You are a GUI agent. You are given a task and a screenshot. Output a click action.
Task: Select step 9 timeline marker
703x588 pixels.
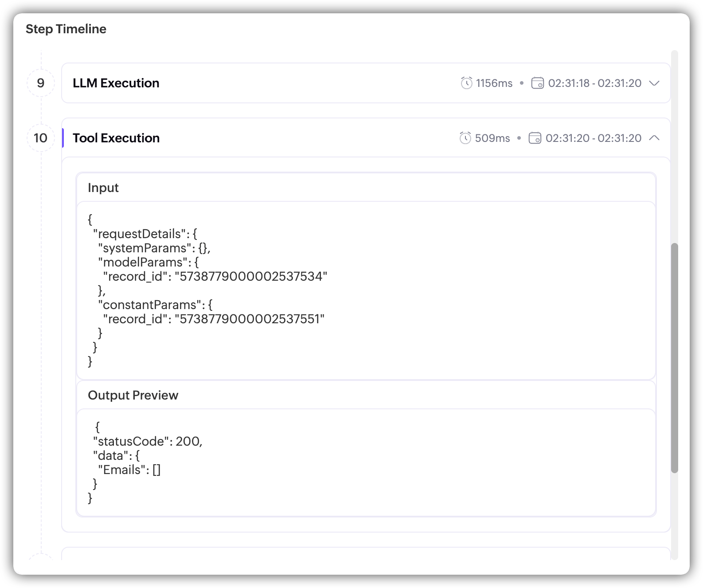[41, 83]
